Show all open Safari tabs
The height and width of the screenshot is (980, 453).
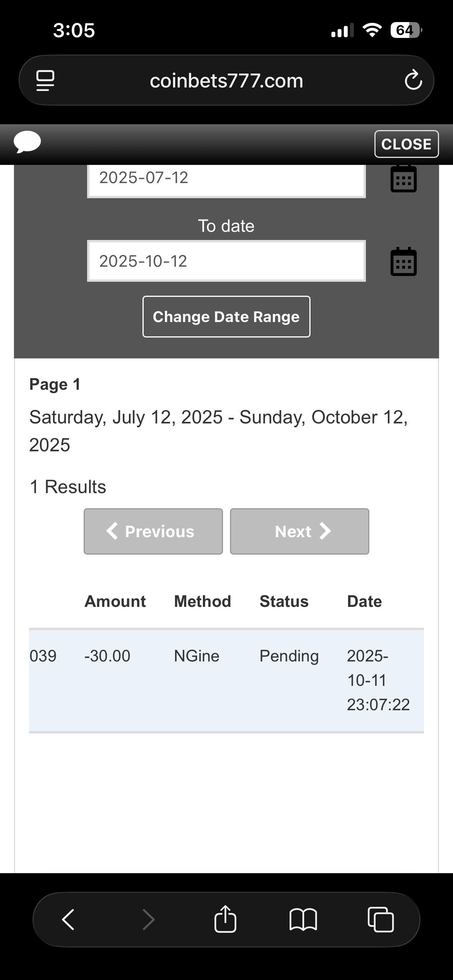[381, 919]
